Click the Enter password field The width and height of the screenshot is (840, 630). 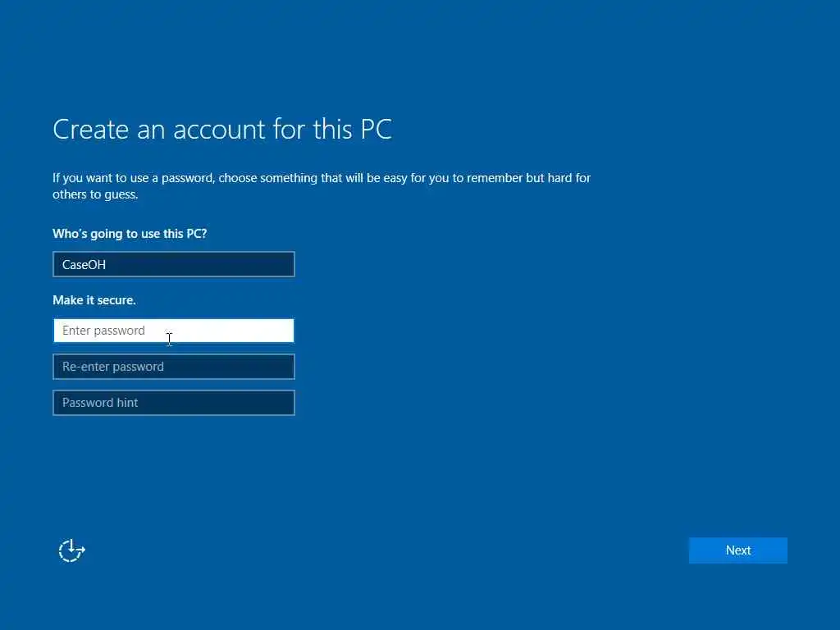click(x=174, y=331)
